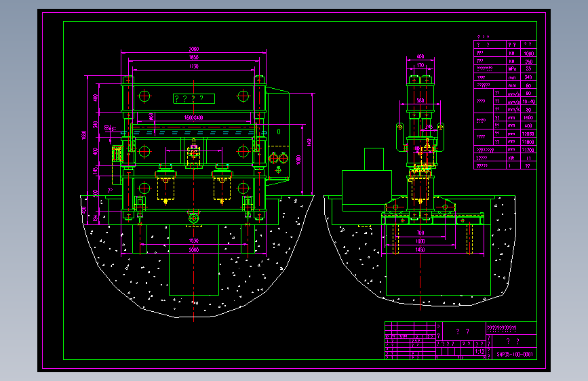Select the 1680 vertical height dimension
The image size is (588, 381).
(x=84, y=135)
